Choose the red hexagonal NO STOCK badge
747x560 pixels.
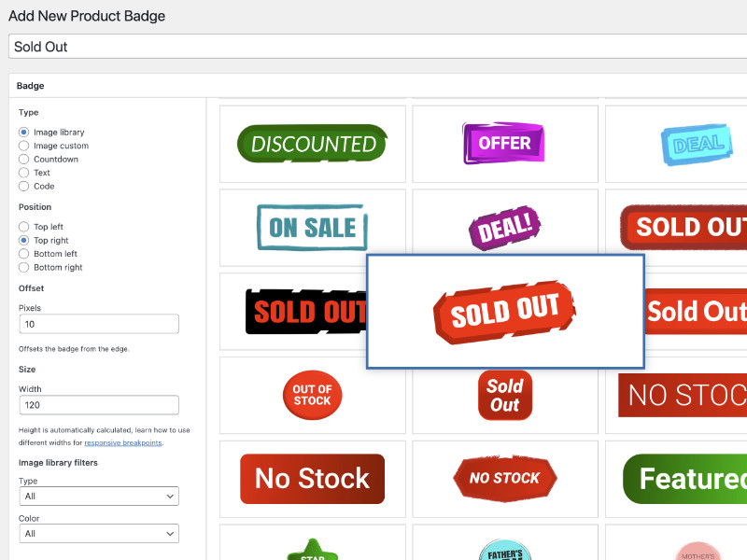[504, 479]
